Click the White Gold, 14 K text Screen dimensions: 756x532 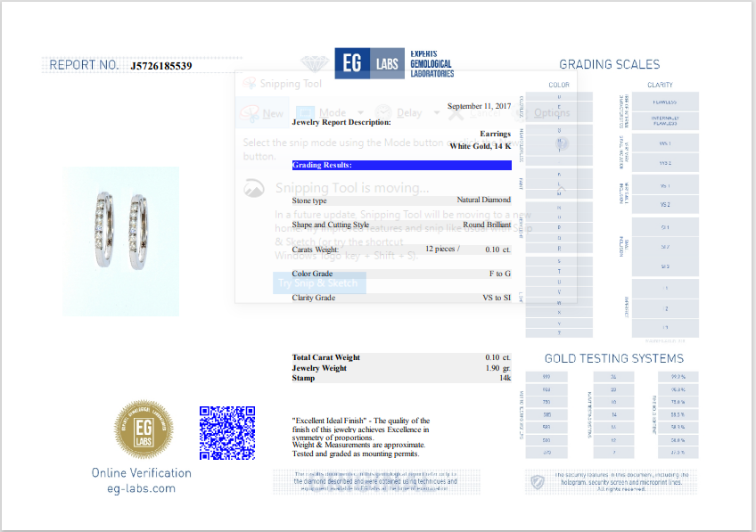tap(481, 146)
